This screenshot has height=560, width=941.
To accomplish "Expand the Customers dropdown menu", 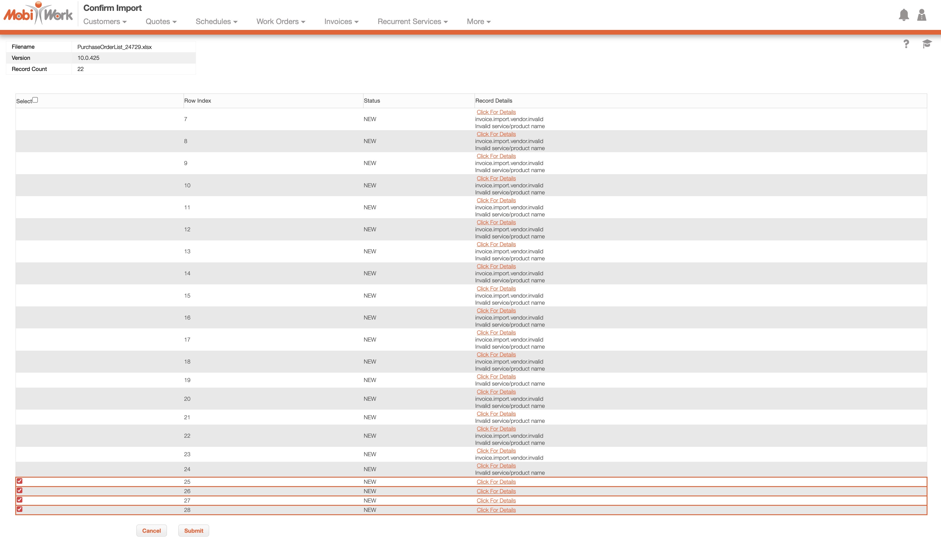I will pyautogui.click(x=104, y=21).
